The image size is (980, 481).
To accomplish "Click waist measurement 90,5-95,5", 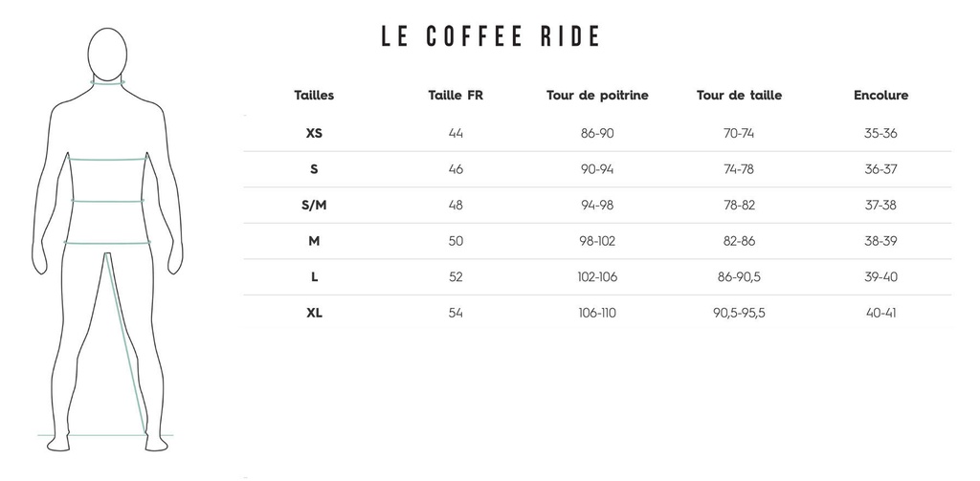I will (739, 313).
